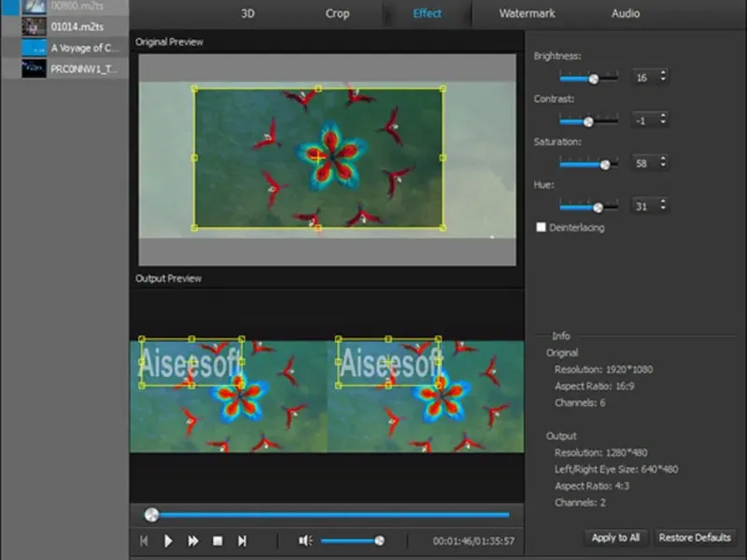Click the video seek progress bar

click(x=327, y=514)
